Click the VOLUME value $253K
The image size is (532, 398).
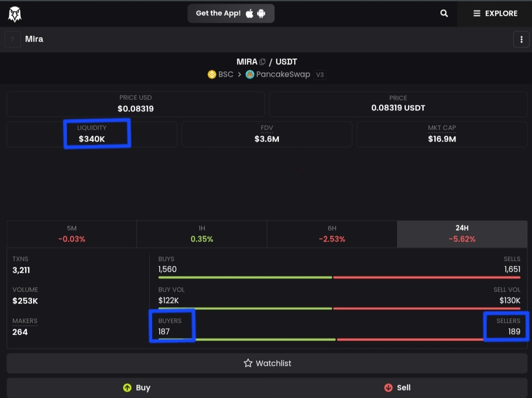tap(25, 301)
